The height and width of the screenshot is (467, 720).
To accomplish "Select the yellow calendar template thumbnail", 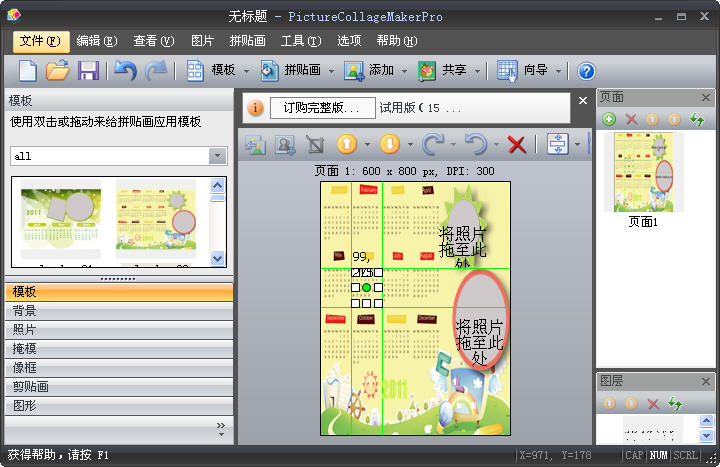I will [156, 219].
